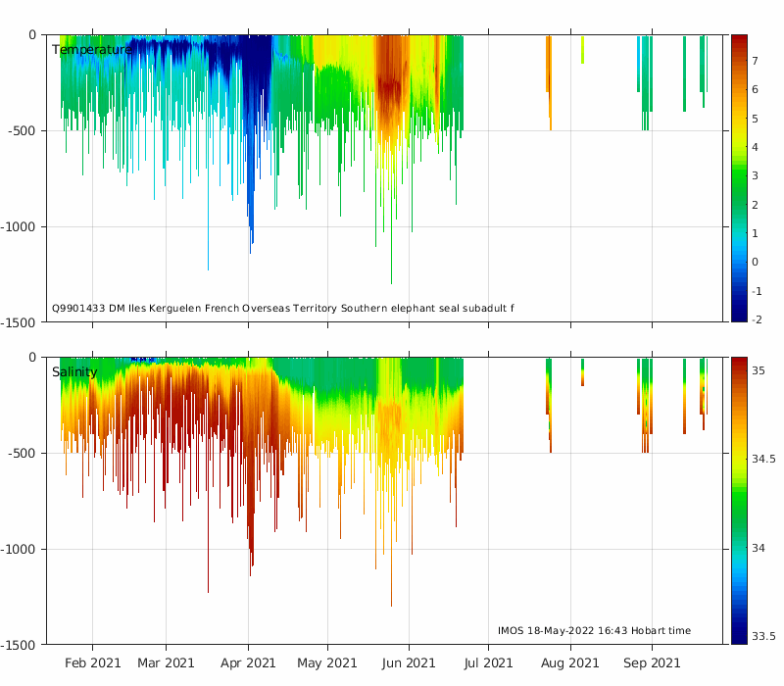Viewport: 784px width, 686px height.
Task: Click the Salinity panel title label
Action: [74, 372]
